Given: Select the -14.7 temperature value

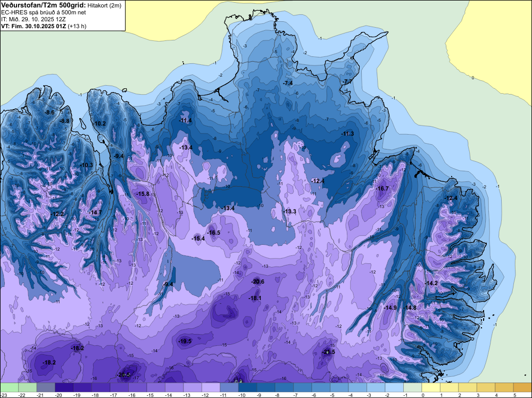Looking at the screenshot, I should pyautogui.click(x=95, y=212).
